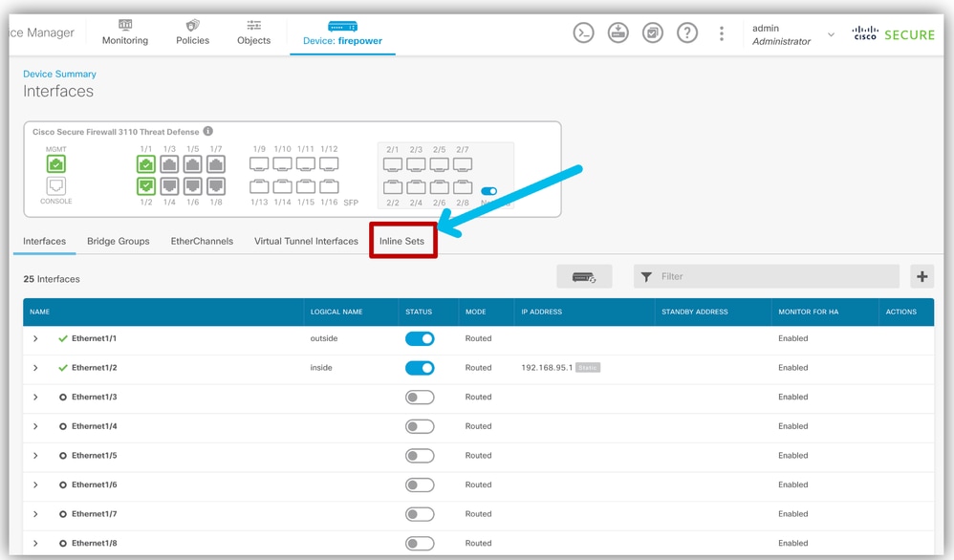This screenshot has height=560, width=954.
Task: Select module port 2/2 in the diagram
Action: [393, 186]
